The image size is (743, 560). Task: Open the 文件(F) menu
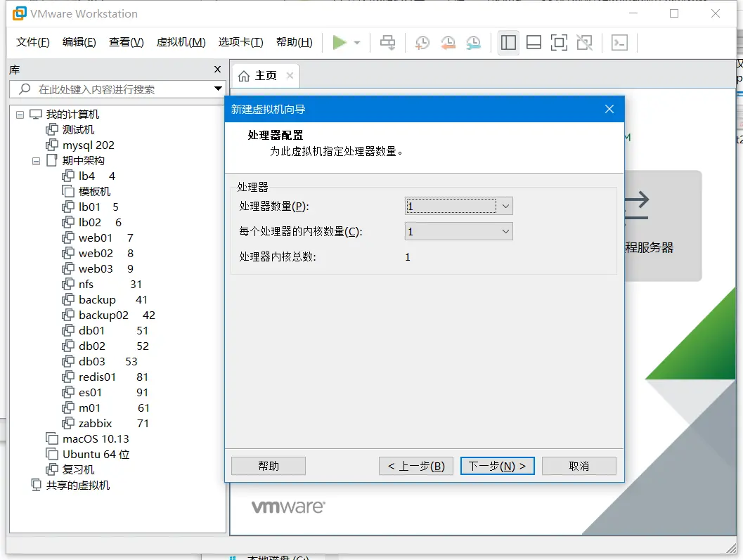pyautogui.click(x=33, y=42)
